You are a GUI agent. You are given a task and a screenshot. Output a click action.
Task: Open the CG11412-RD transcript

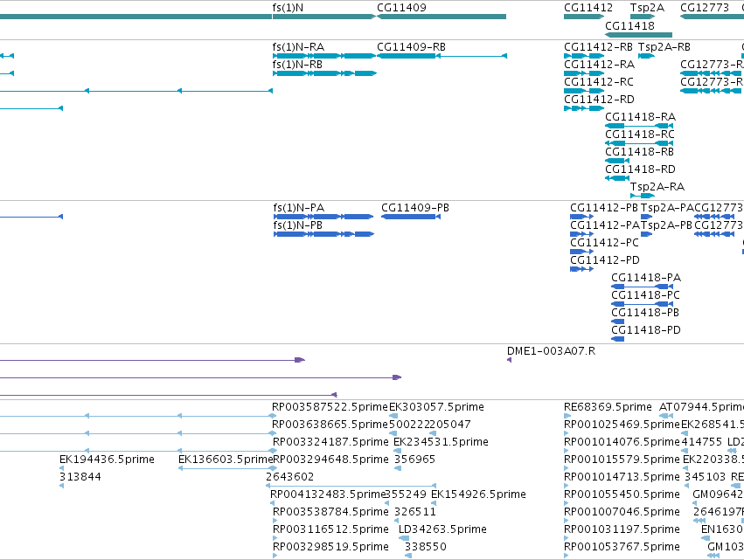[584, 108]
